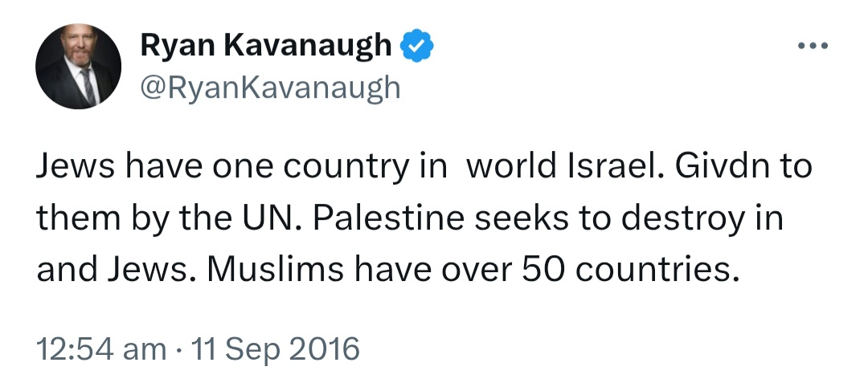Open Ryan Kavanaugh's profile picture
This screenshot has width=868, height=391.
[78, 67]
